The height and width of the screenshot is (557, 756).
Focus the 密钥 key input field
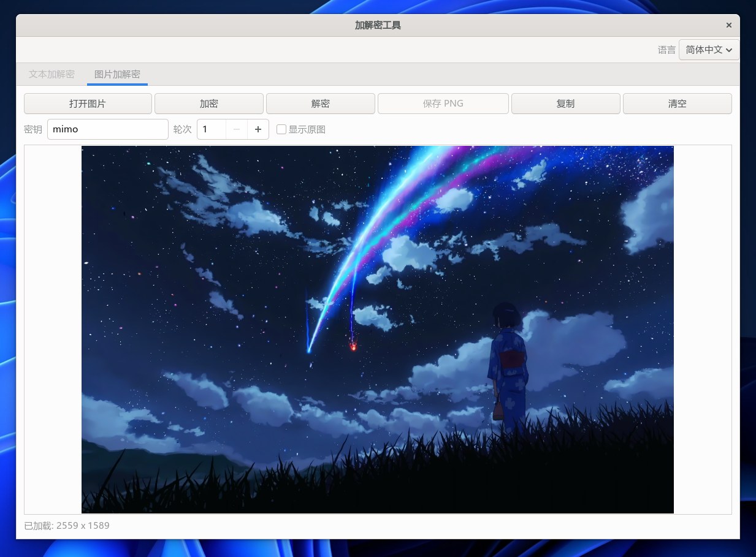tap(108, 129)
